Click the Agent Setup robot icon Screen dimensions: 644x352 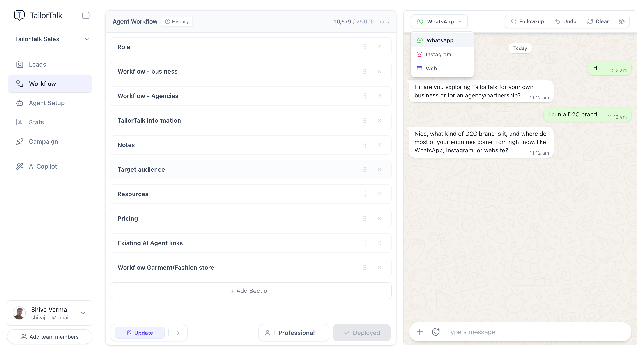20,103
